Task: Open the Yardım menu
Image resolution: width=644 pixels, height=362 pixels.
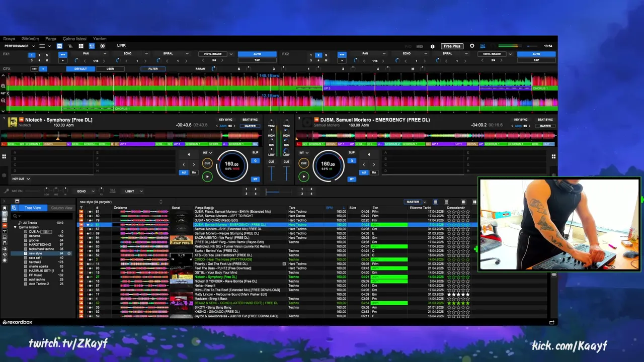Action: tap(100, 39)
